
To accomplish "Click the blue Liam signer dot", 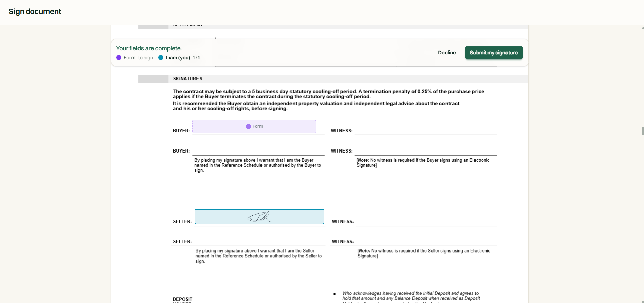I will coord(161,58).
